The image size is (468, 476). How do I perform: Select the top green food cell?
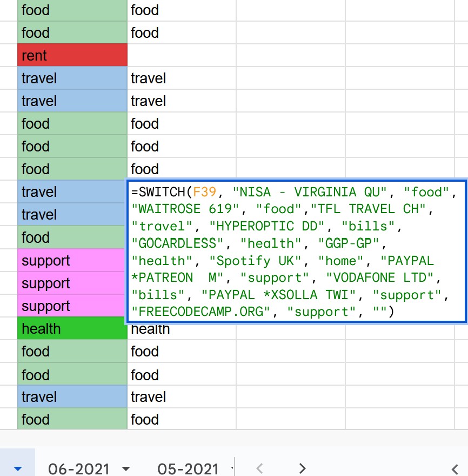pos(72,10)
